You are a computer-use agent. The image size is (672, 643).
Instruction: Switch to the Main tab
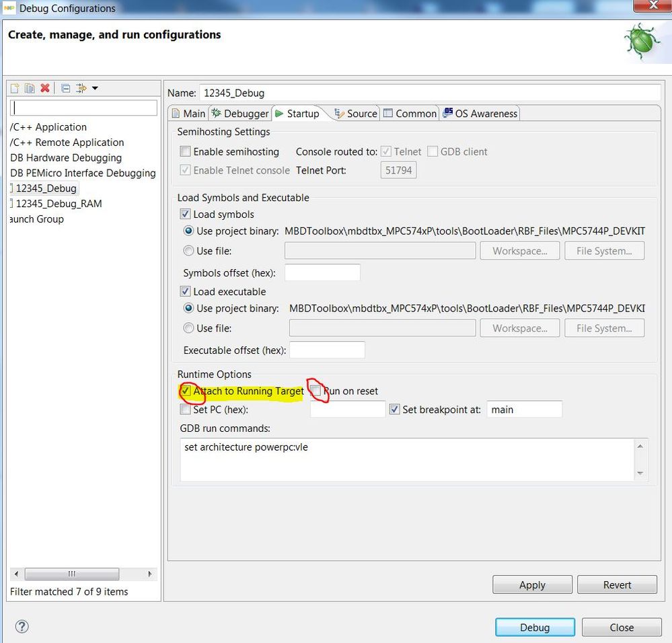coord(188,114)
